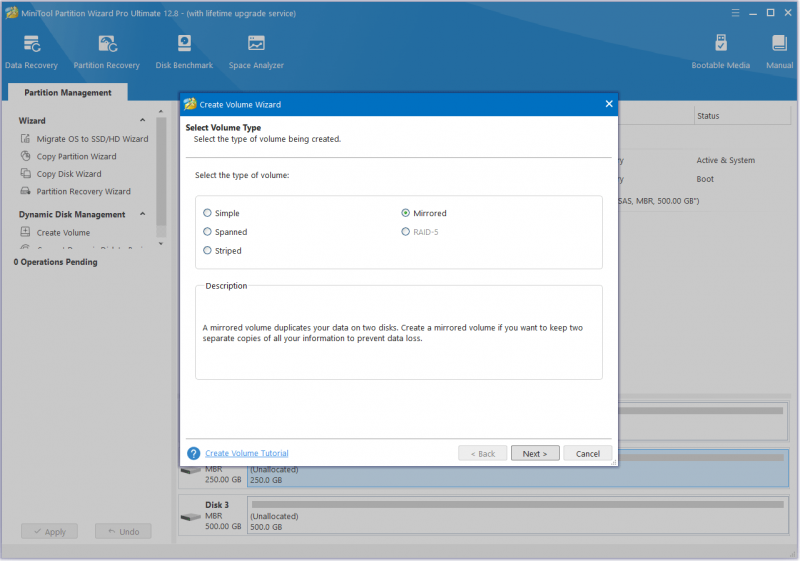Select the Simple volume radio button

click(x=207, y=213)
